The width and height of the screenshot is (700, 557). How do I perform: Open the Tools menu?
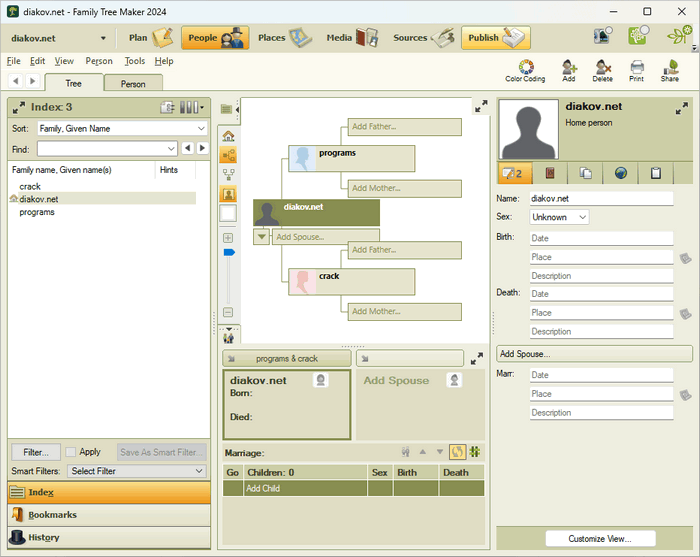(134, 61)
